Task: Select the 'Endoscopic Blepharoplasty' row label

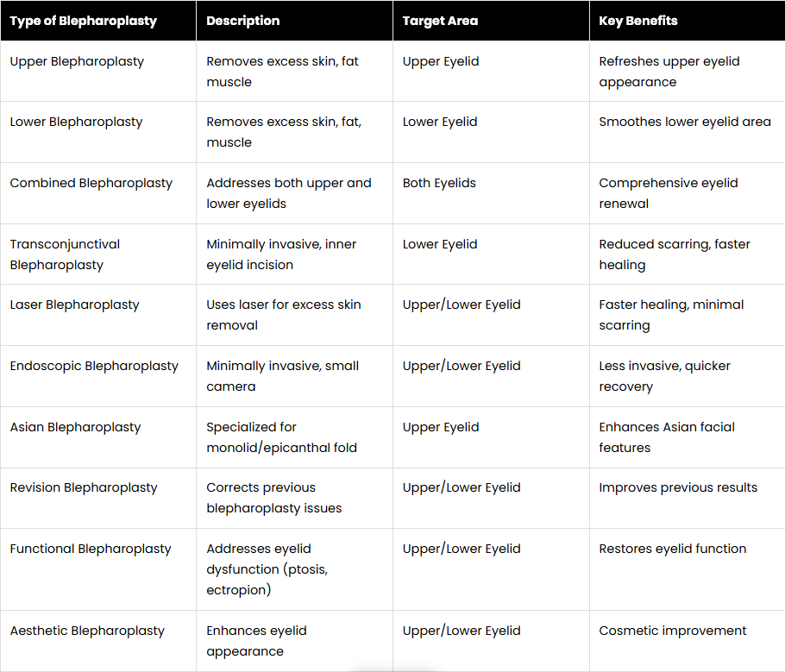Action: coord(94,366)
